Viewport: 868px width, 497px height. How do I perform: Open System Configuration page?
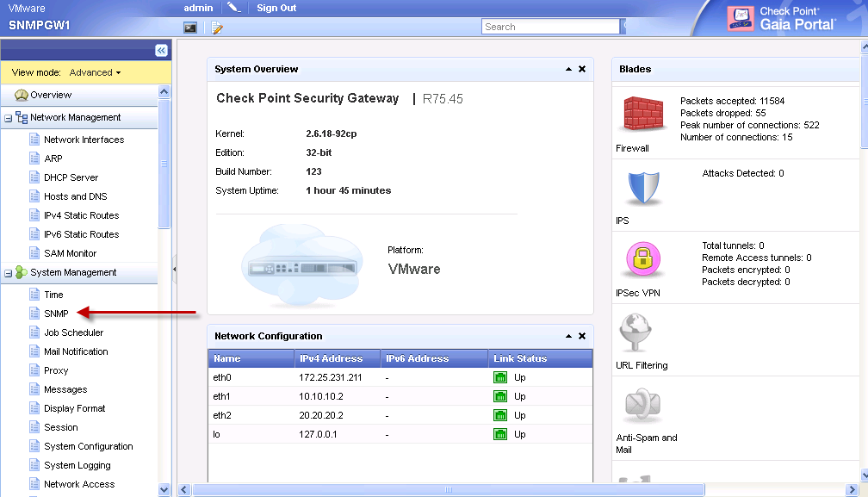pos(88,446)
